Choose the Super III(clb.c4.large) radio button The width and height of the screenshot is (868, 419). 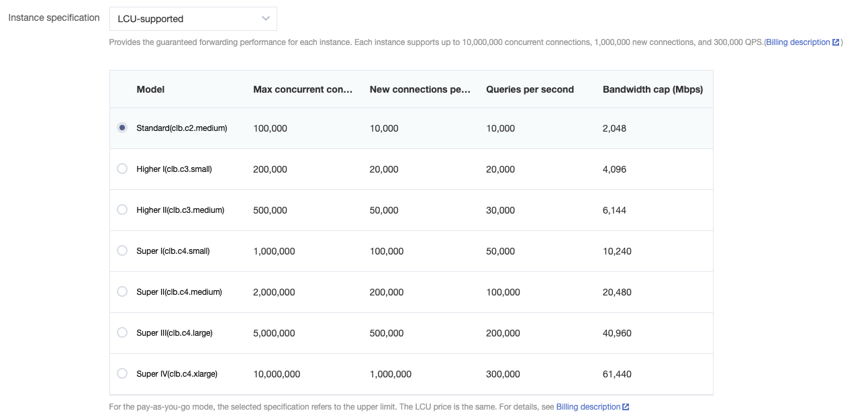(122, 332)
